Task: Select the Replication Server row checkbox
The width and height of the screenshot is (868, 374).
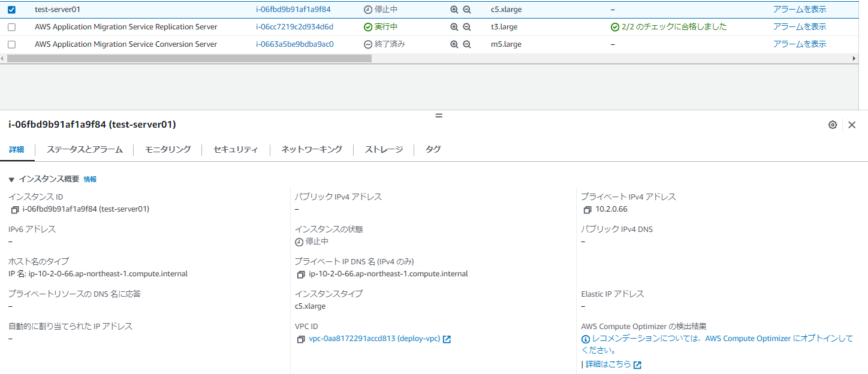Action: click(x=11, y=27)
